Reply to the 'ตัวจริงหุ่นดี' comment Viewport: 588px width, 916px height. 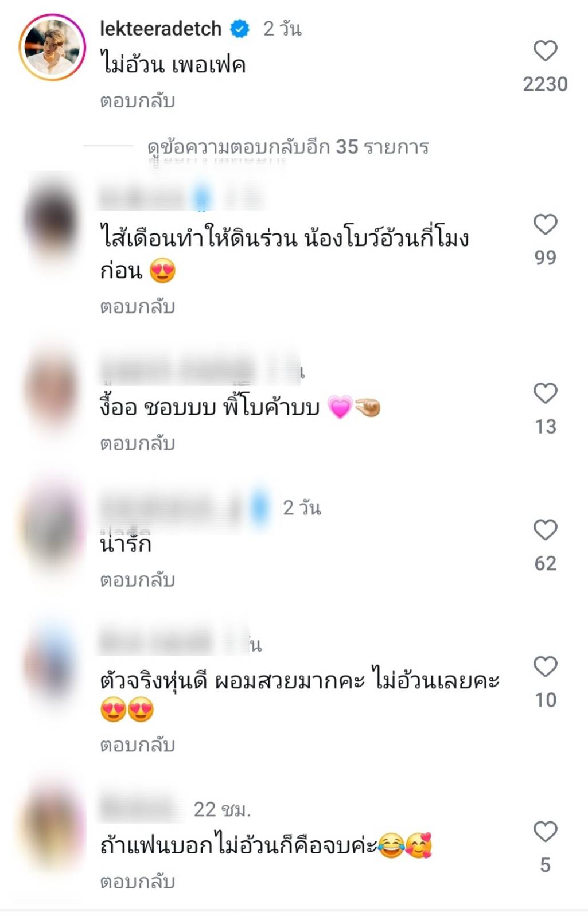pyautogui.click(x=137, y=745)
